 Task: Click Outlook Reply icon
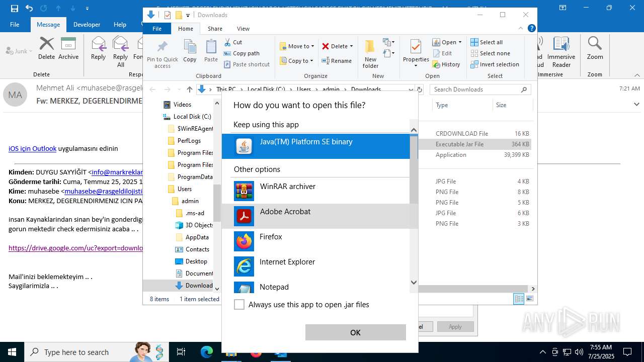[x=98, y=48]
